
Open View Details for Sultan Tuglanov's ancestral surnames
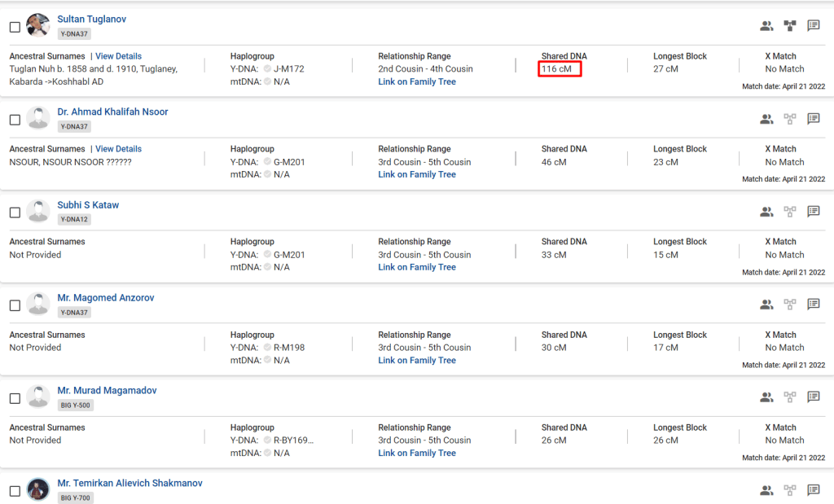pos(118,56)
